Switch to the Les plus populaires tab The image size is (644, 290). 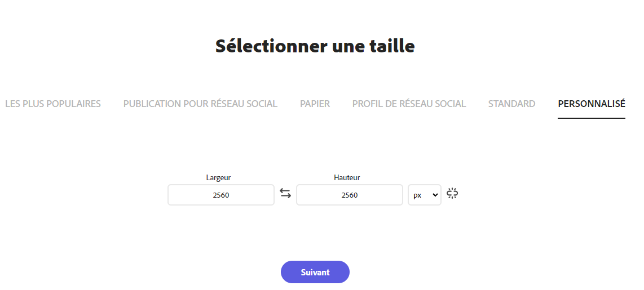point(53,104)
